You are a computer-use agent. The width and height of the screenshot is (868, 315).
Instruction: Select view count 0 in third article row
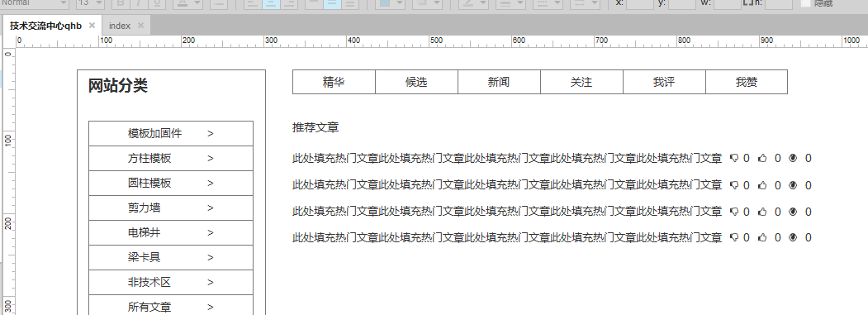[x=809, y=212]
